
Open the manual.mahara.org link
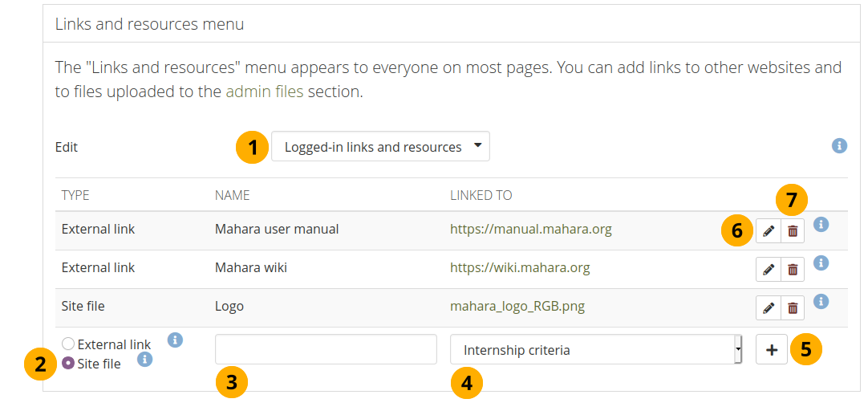[530, 229]
